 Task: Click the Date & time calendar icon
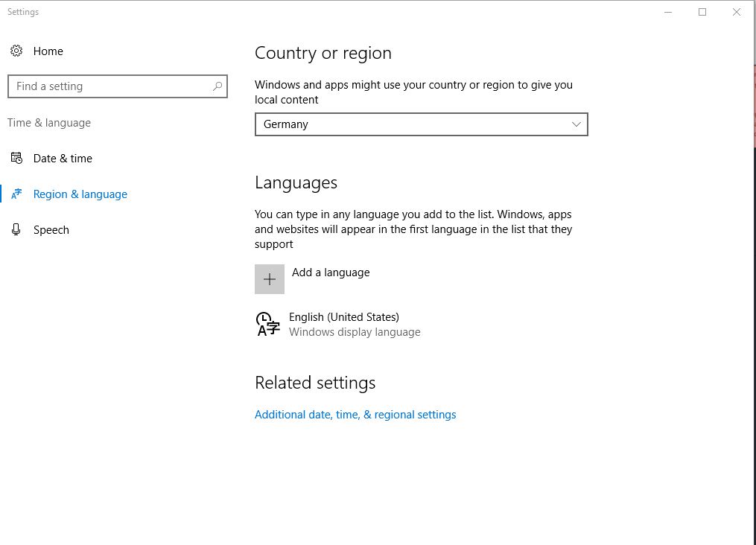(16, 159)
